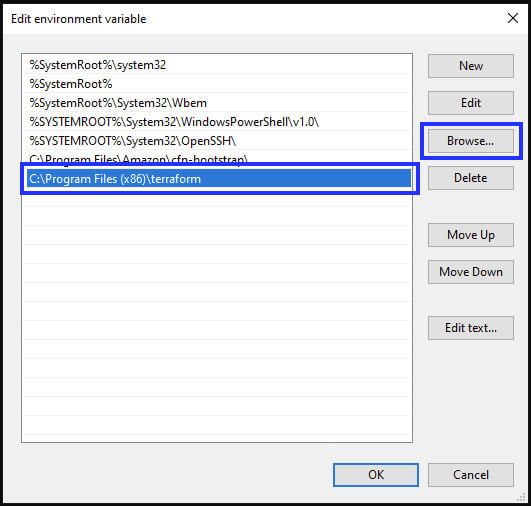This screenshot has width=531, height=506.
Task: Open the Browse... folder picker
Action: [x=471, y=141]
